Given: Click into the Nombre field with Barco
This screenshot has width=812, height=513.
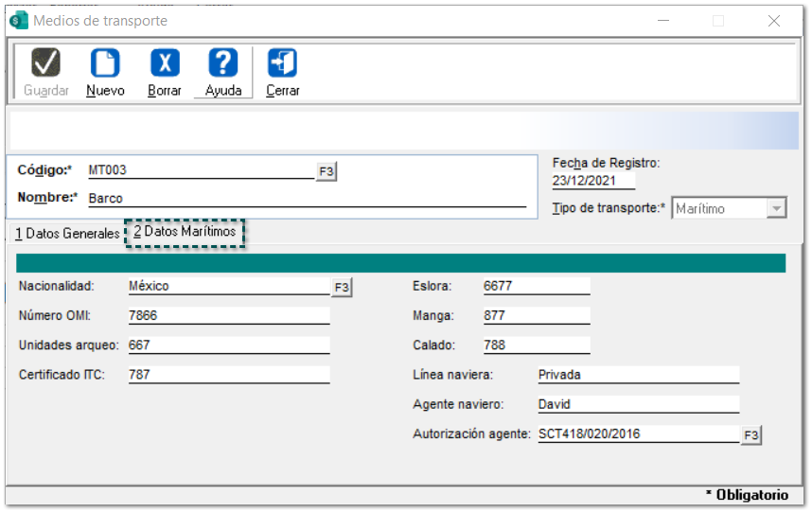Looking at the screenshot, I should [306, 199].
